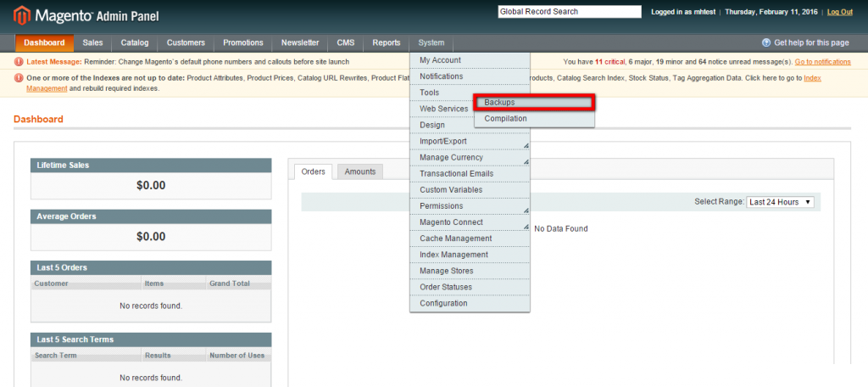Screen dimensions: 868x387
Task: Open the Dashboard navigation item
Action: (x=44, y=42)
